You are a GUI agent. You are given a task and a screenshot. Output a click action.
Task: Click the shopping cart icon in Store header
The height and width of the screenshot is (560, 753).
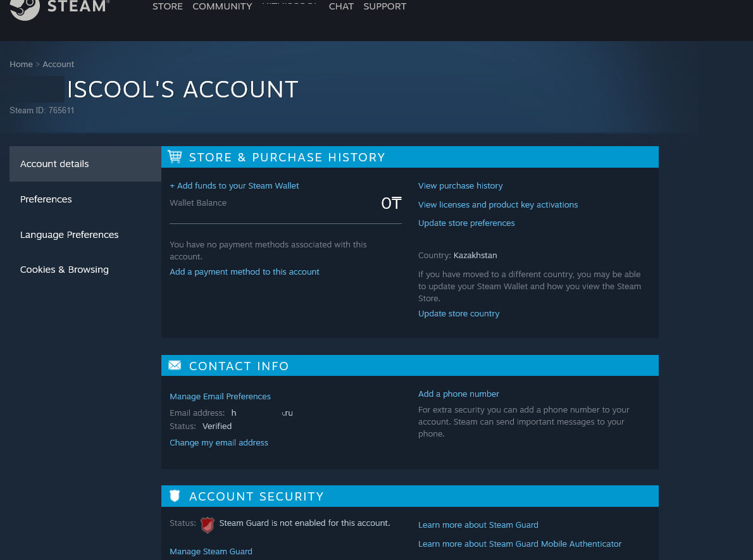(175, 156)
